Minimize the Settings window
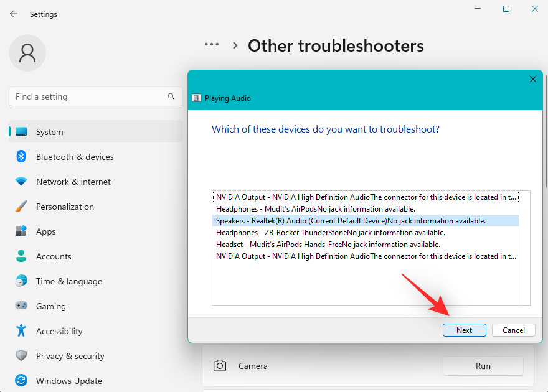 (478, 9)
